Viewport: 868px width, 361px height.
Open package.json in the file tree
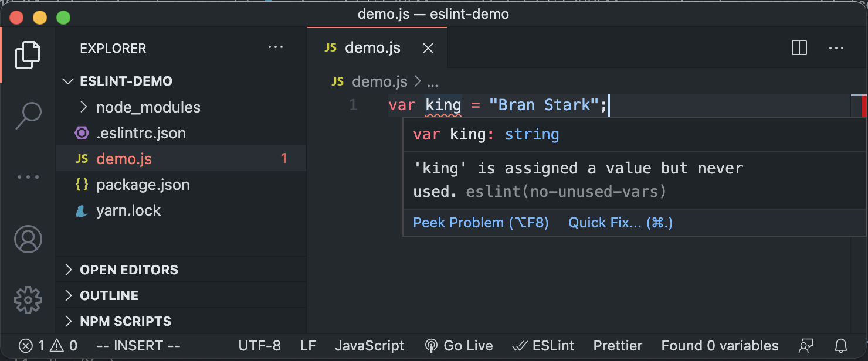coord(143,185)
